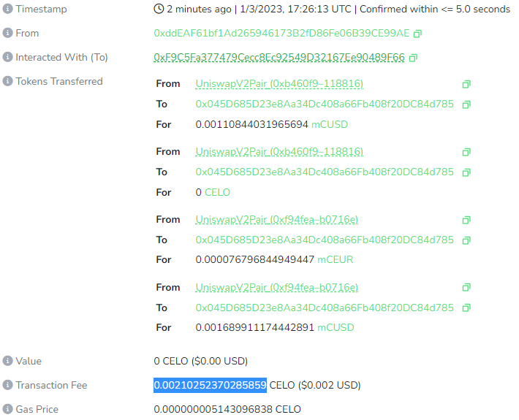Open To address 0x045D685D in the 0.00110844 mCUSD transfer

click(325, 104)
